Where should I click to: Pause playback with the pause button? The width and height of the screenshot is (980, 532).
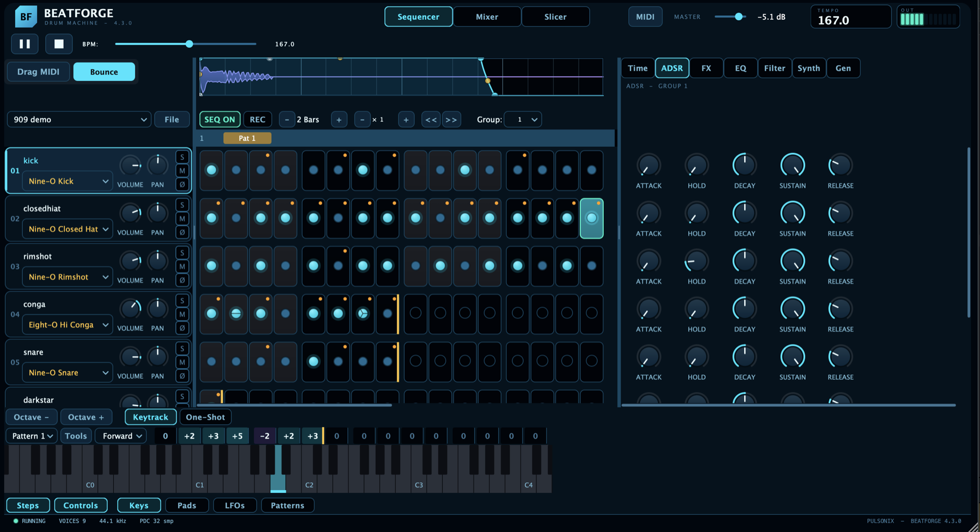(x=24, y=44)
